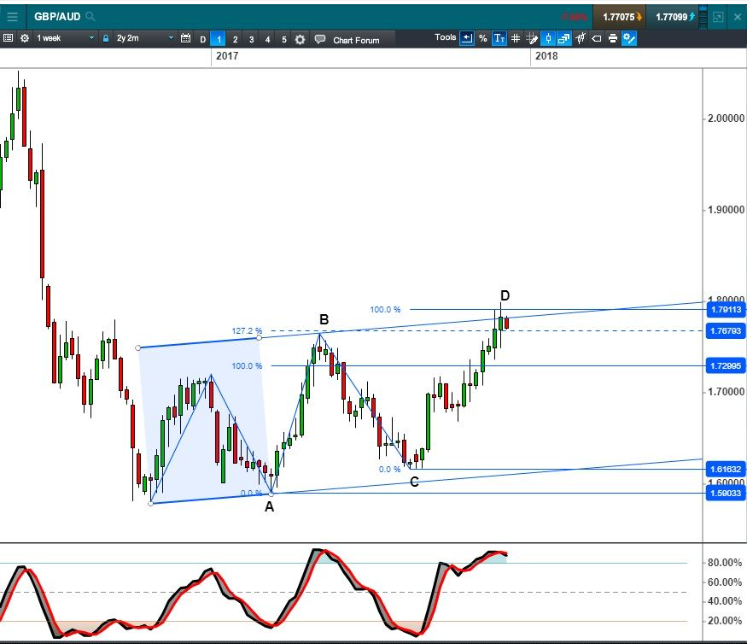Switch to chart layout tab 5
The height and width of the screenshot is (644, 749).
coord(284,39)
